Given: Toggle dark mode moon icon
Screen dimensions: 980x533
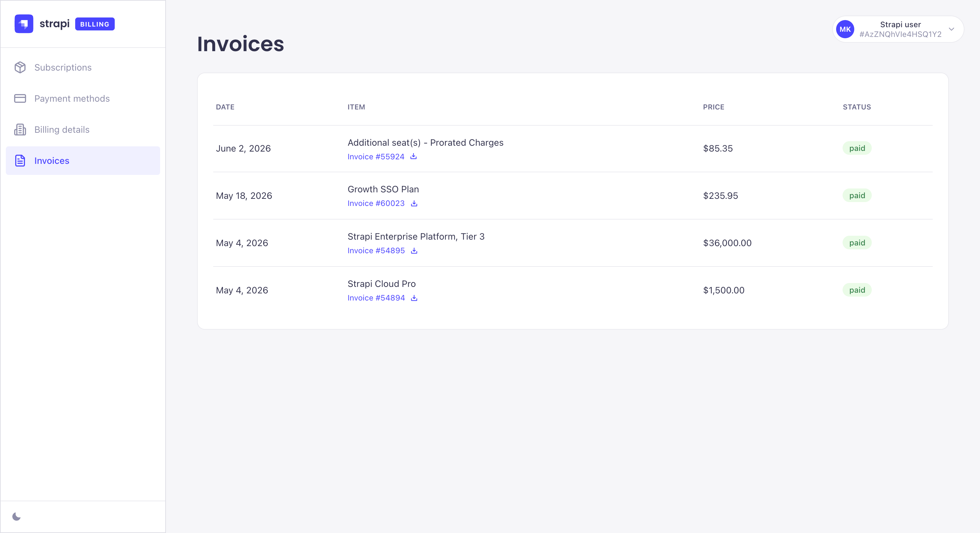Looking at the screenshot, I should tap(16, 516).
